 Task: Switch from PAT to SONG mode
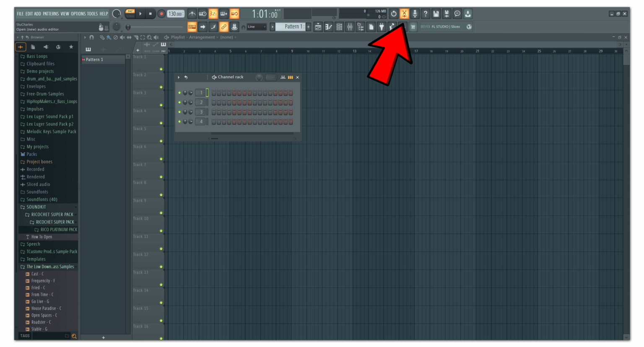tap(130, 16)
